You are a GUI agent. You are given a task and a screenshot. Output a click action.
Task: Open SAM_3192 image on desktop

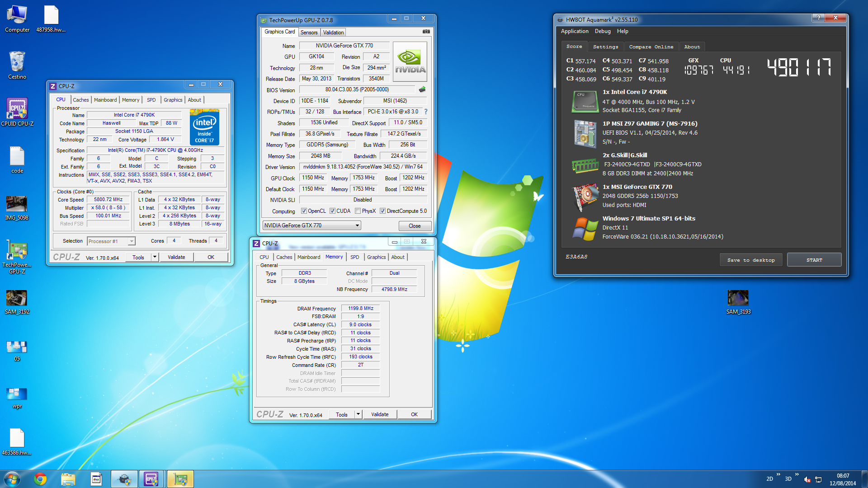17,302
